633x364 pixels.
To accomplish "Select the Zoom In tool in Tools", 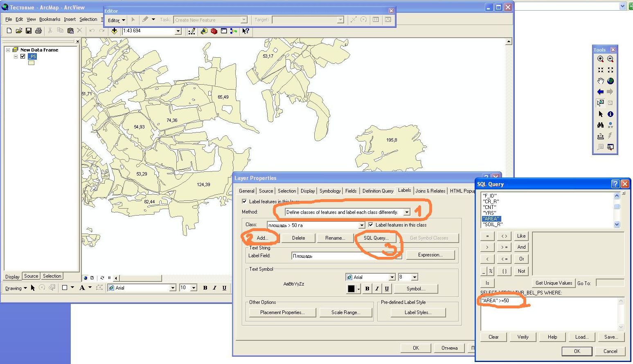I will 600,59.
